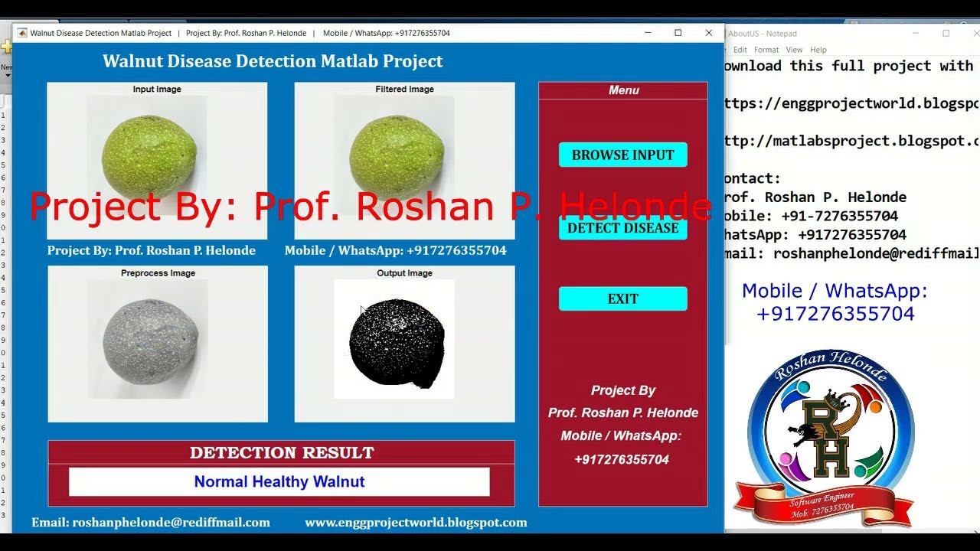Minimize the AboutUS Notepad window

(916, 34)
